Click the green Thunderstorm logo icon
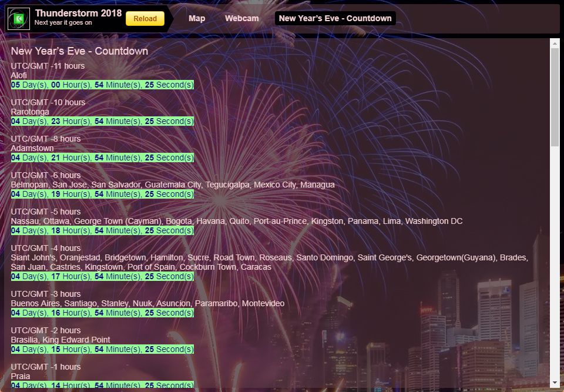This screenshot has width=564, height=392. click(18, 19)
